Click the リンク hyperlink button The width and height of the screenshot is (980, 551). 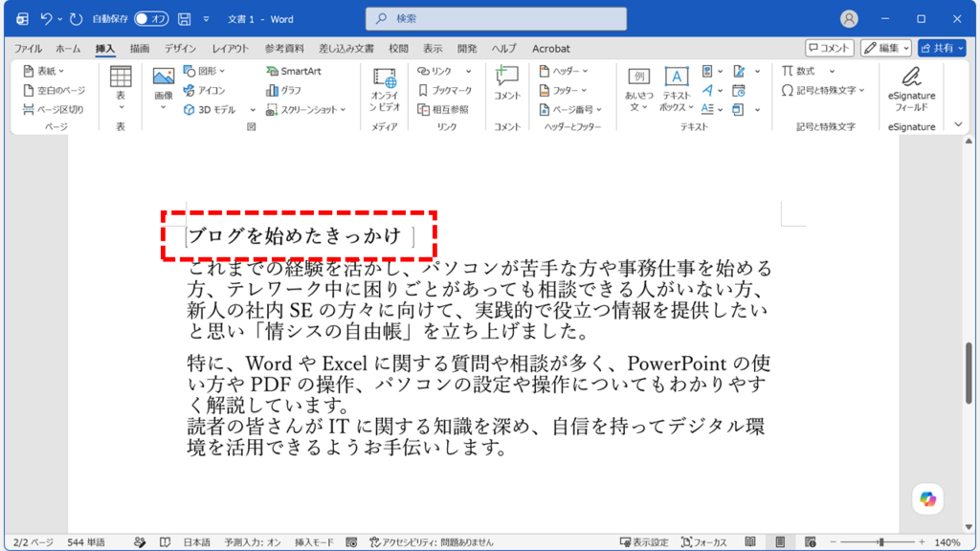[435, 71]
